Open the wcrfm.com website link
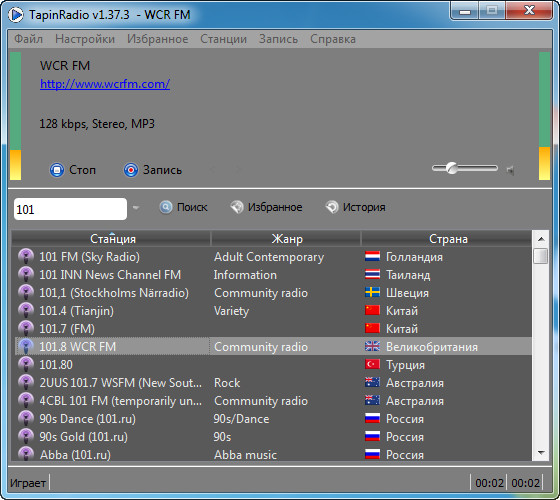Screen dimensions: 560x500 point(105,84)
